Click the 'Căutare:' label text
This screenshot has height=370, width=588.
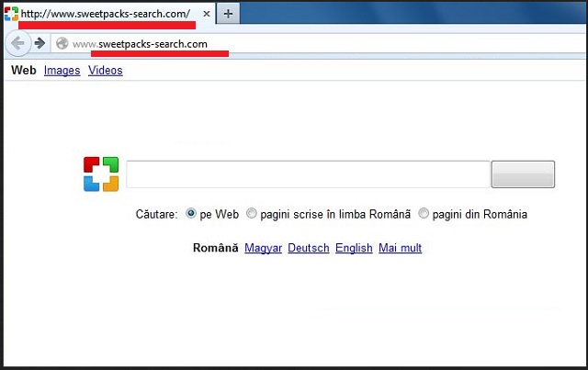(156, 215)
